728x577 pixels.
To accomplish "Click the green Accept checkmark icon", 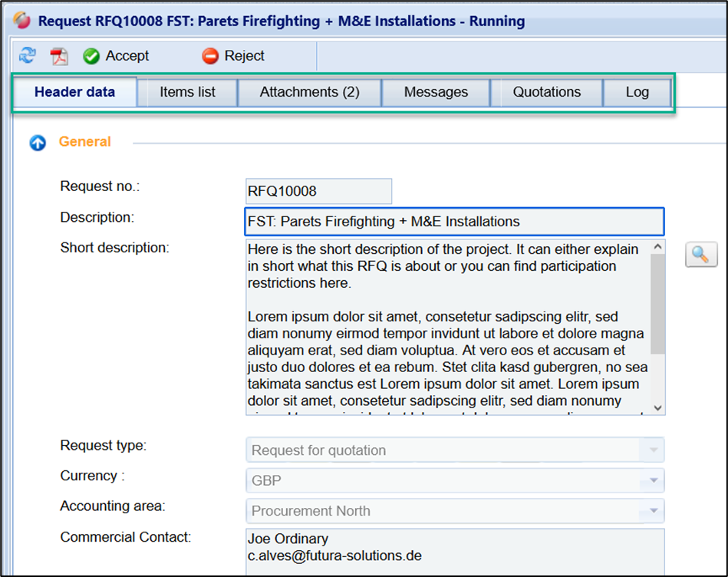I will point(91,56).
